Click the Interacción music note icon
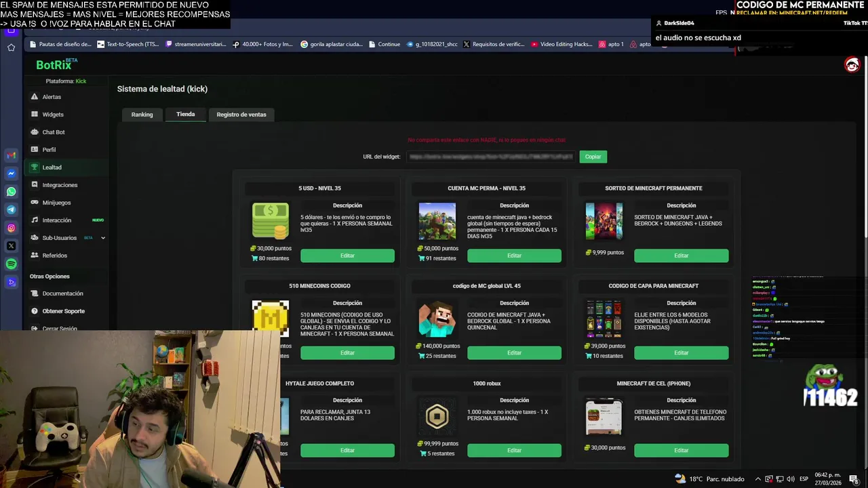The image size is (868, 488). tap(35, 220)
